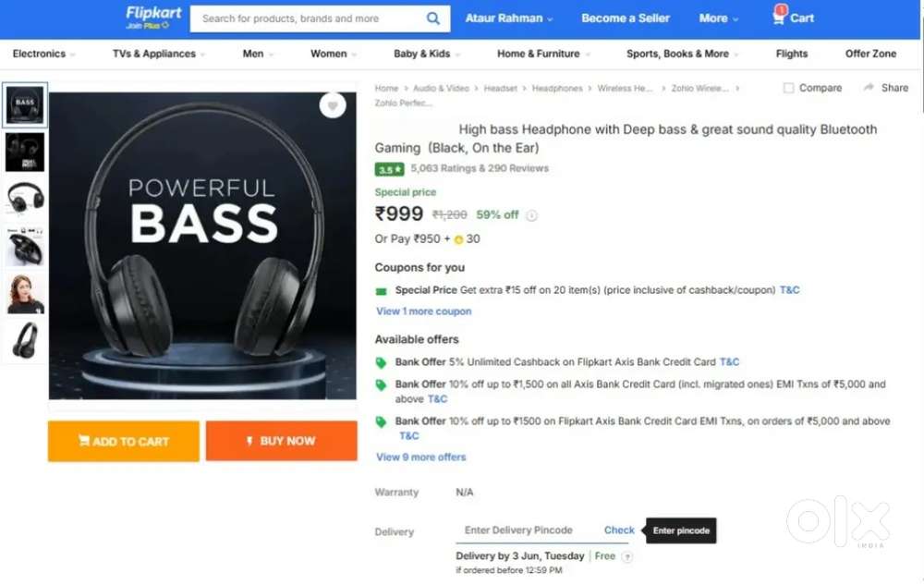Switch to Sports, Books & More category
924x585 pixels.
coord(677,54)
